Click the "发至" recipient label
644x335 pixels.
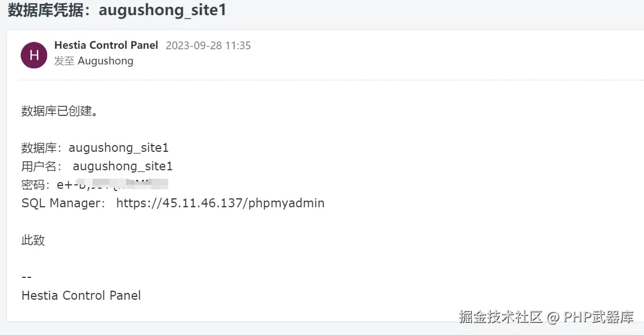point(64,61)
